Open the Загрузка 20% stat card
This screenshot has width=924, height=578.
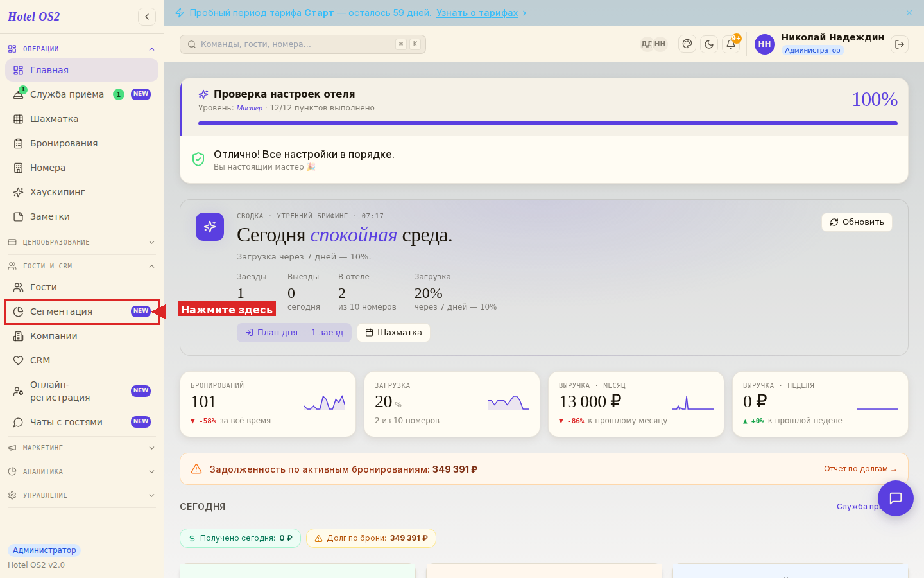pyautogui.click(x=452, y=405)
